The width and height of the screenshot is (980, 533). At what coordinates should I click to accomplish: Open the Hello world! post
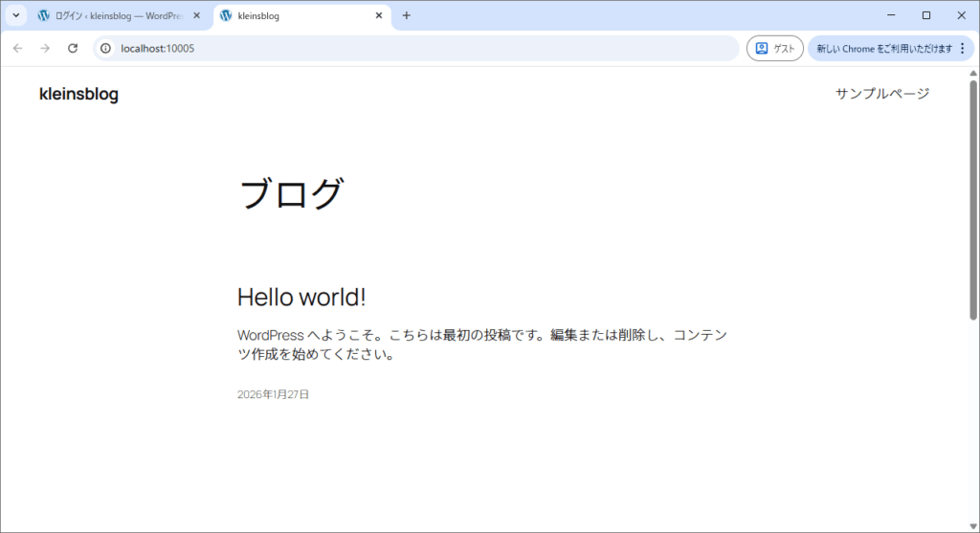pyautogui.click(x=301, y=298)
